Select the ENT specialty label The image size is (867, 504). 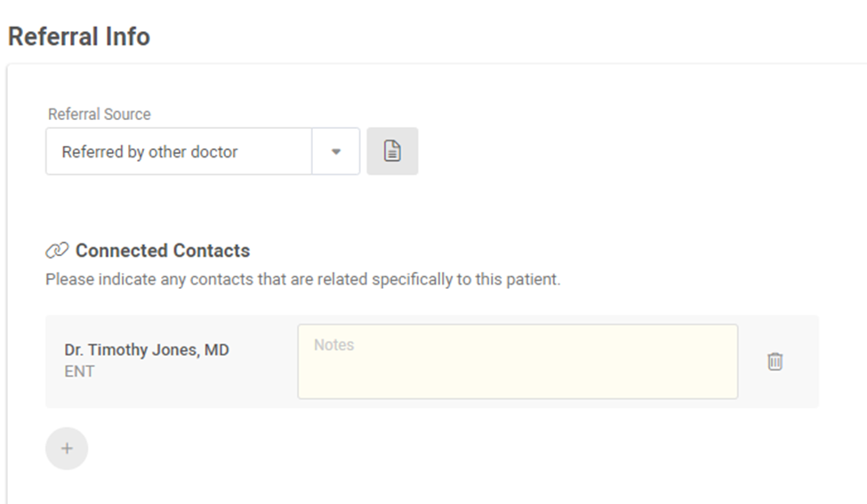coord(79,372)
